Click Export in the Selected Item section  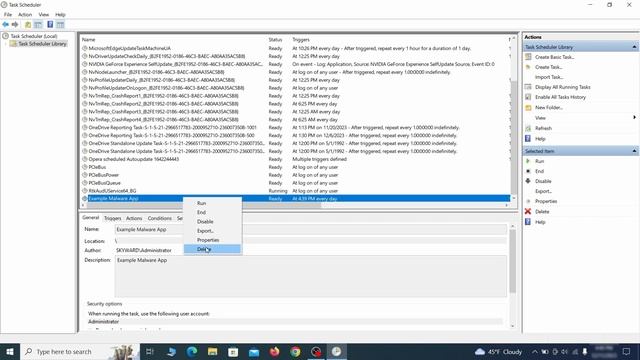(x=543, y=191)
